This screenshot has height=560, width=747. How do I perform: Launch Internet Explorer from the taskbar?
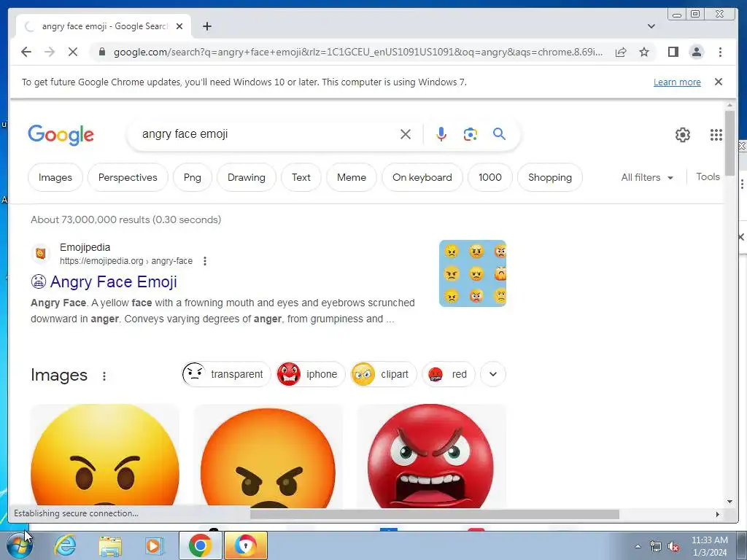(x=64, y=545)
